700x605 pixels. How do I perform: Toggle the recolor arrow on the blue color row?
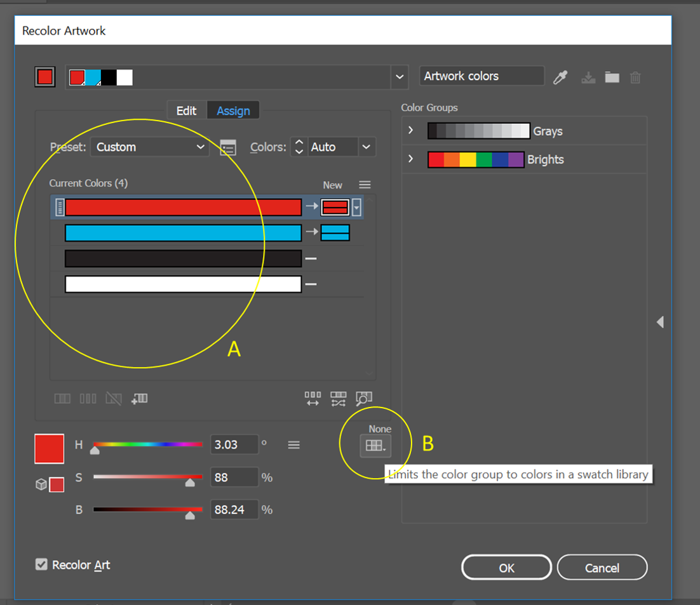point(311,233)
